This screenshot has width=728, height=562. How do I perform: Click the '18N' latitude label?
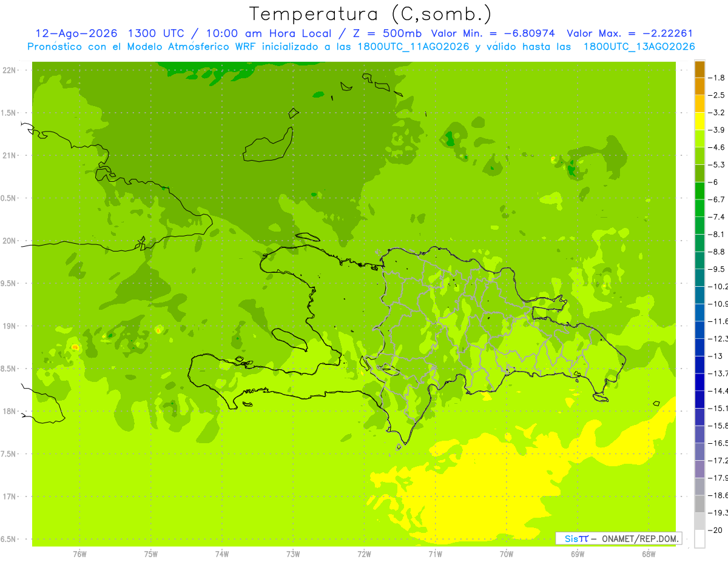[x=9, y=411]
